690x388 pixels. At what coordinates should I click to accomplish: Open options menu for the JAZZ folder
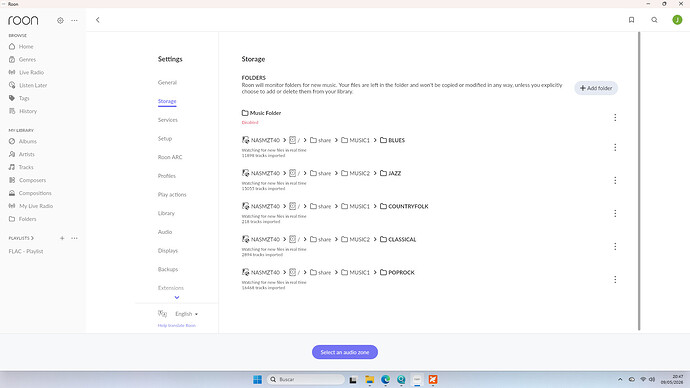(615, 180)
